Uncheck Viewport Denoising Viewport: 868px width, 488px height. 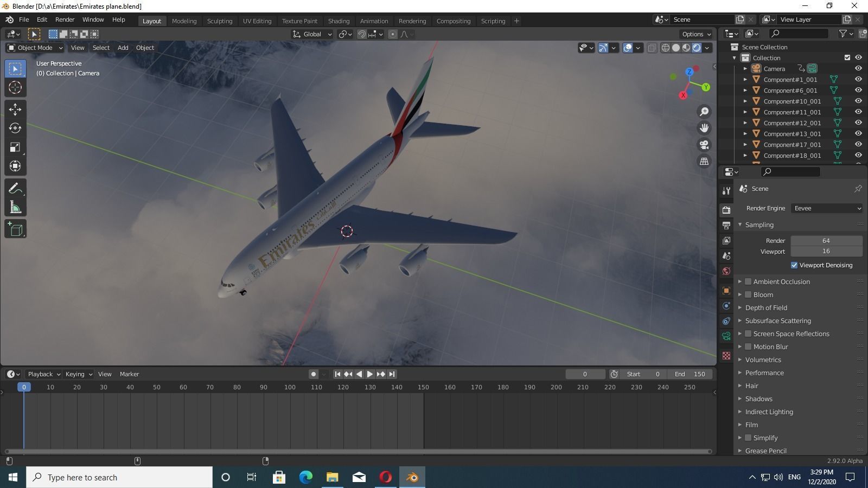pos(794,265)
